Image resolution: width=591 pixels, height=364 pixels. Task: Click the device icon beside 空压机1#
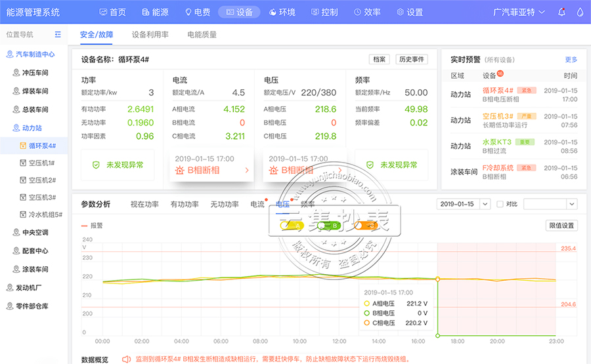click(x=23, y=162)
